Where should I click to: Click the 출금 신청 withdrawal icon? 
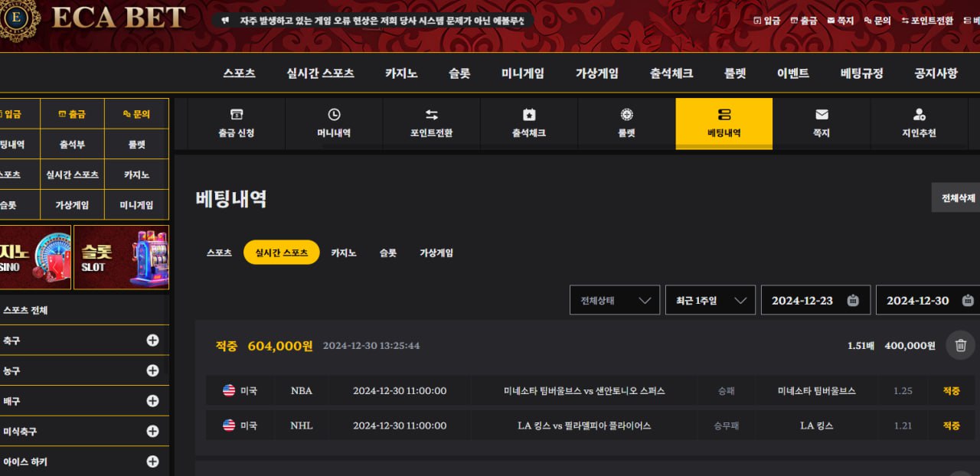pyautogui.click(x=237, y=115)
